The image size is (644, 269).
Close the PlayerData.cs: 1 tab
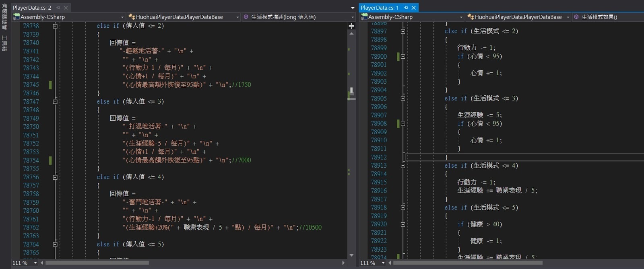point(413,8)
